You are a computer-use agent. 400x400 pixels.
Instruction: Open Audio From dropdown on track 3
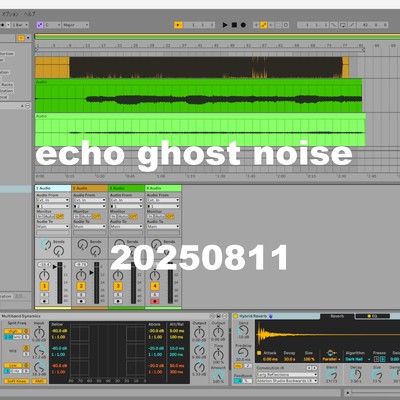click(x=127, y=200)
